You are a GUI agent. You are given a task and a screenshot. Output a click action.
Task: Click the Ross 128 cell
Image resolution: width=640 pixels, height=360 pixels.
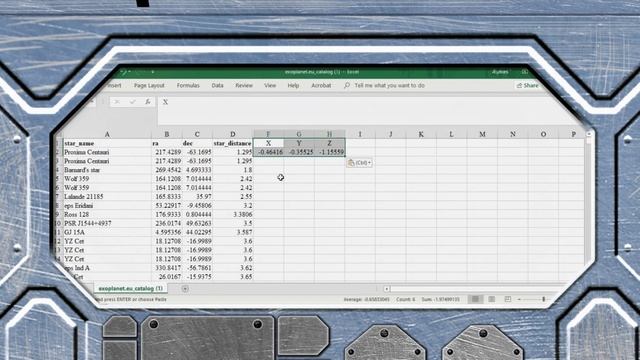[x=107, y=214]
